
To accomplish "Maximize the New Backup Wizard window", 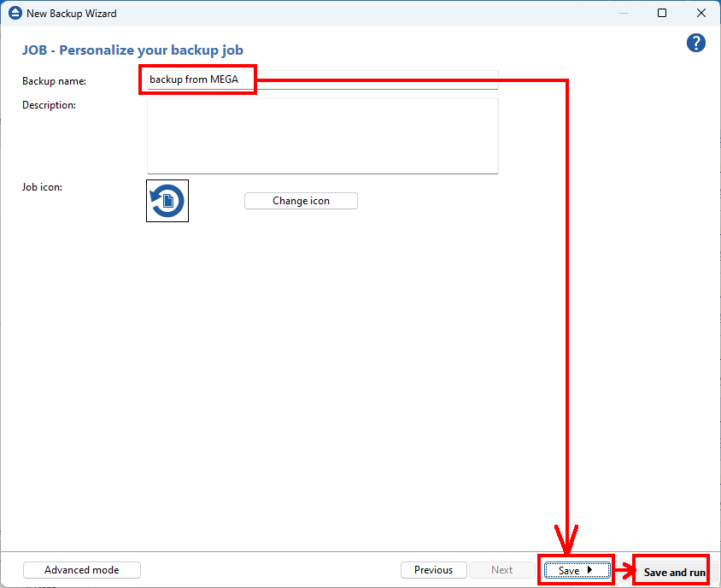I will tap(662, 14).
